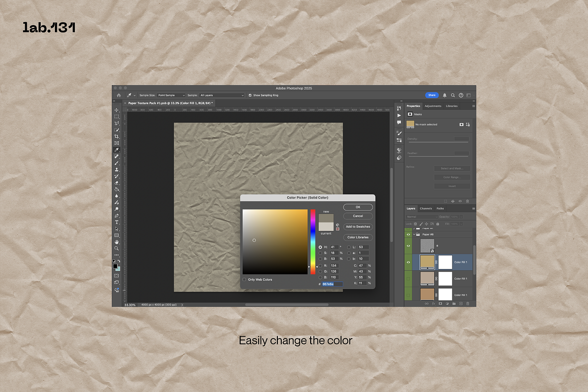Switch to the Channels tab
The height and width of the screenshot is (392, 588).
pyautogui.click(x=425, y=208)
